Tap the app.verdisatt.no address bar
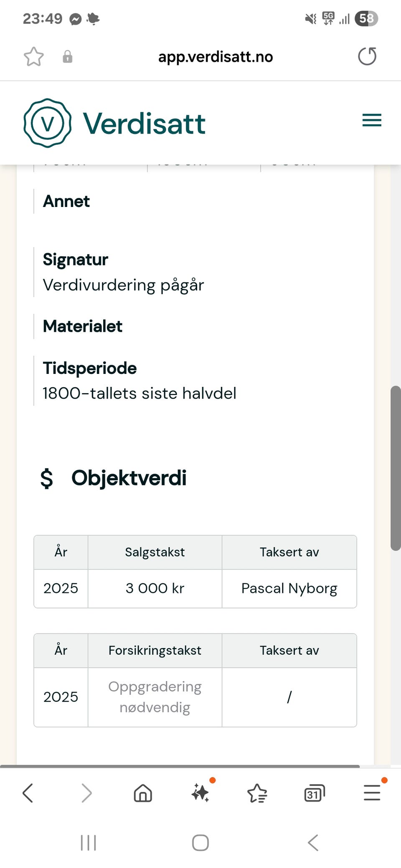 click(x=215, y=57)
